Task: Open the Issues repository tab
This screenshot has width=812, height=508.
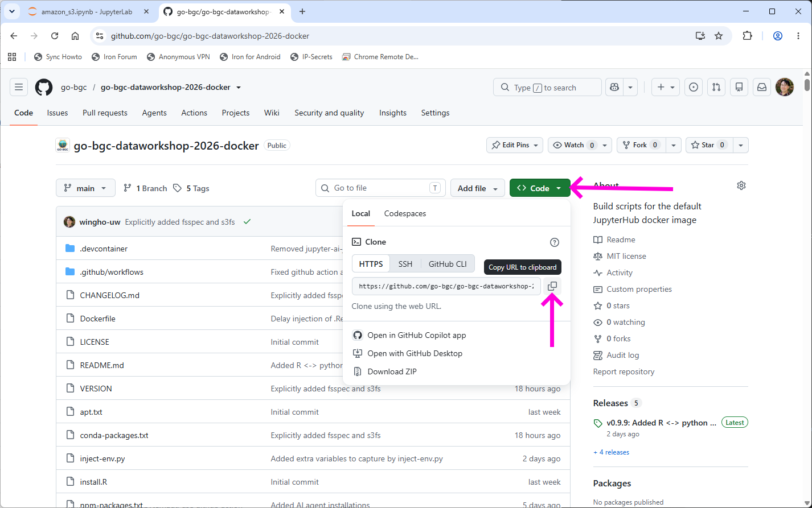Action: pos(58,113)
